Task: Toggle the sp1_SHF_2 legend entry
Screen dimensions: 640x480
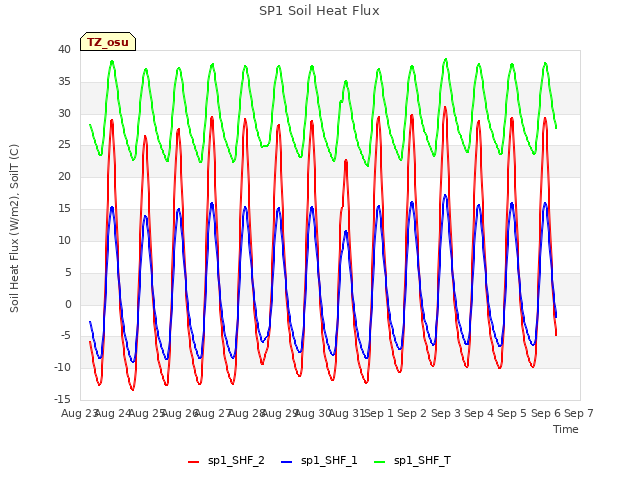Action: (226, 461)
